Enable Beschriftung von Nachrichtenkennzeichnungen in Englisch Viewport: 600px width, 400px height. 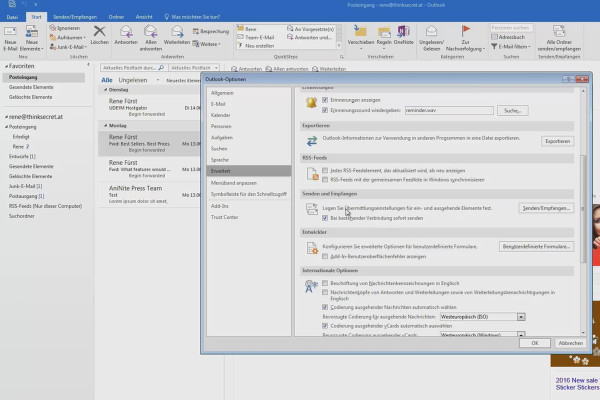point(325,283)
